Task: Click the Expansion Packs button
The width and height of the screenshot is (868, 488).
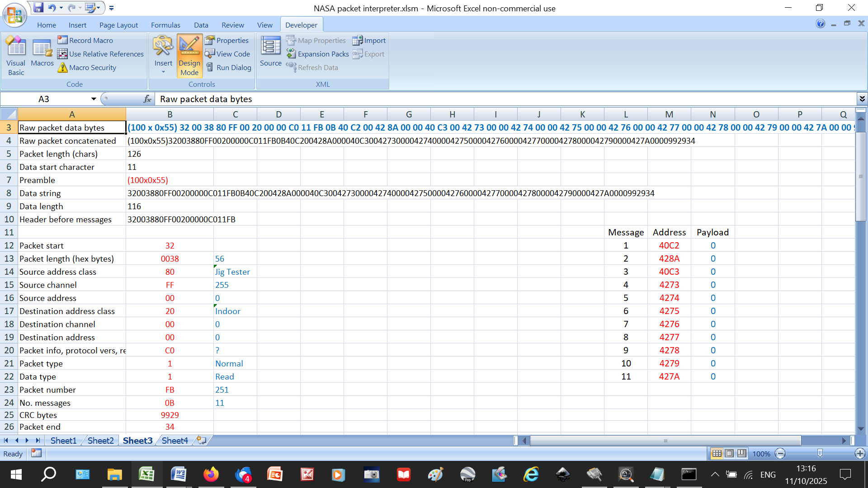Action: (318, 54)
